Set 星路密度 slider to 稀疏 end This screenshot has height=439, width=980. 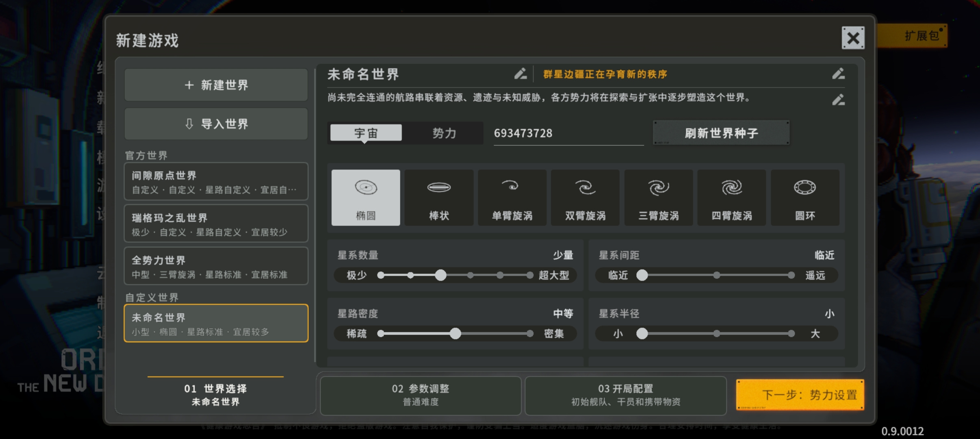[x=381, y=334]
